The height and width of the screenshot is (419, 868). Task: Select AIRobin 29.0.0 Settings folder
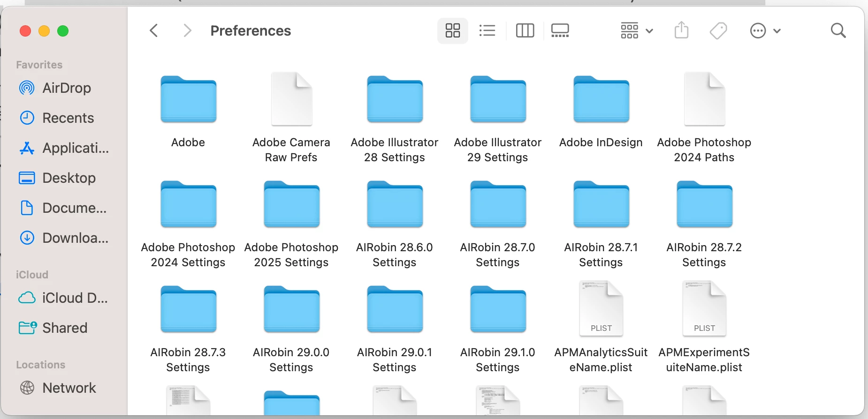[291, 309]
